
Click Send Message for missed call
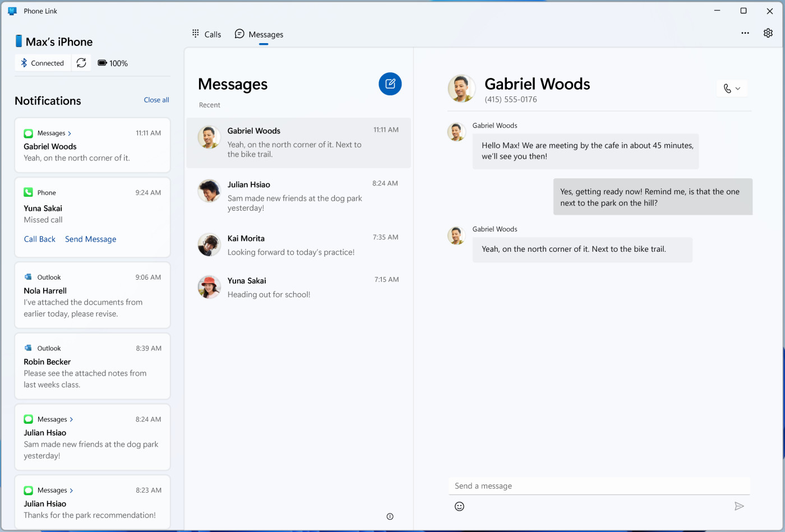click(90, 239)
